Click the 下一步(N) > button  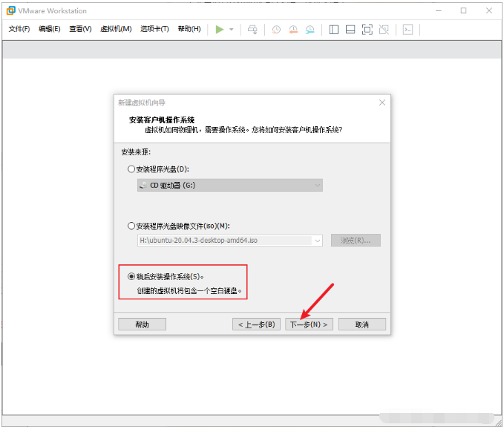(x=309, y=325)
